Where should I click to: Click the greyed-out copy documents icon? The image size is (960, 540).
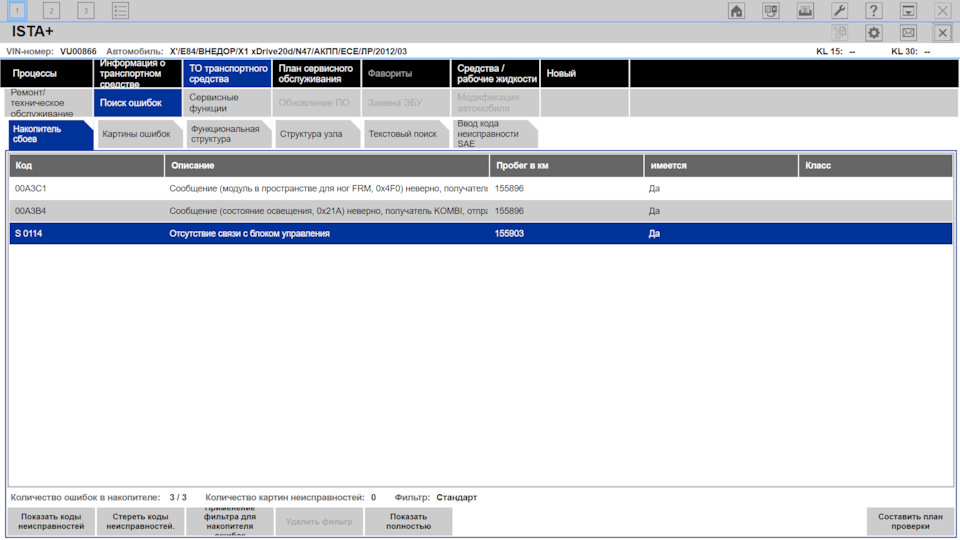point(839,32)
